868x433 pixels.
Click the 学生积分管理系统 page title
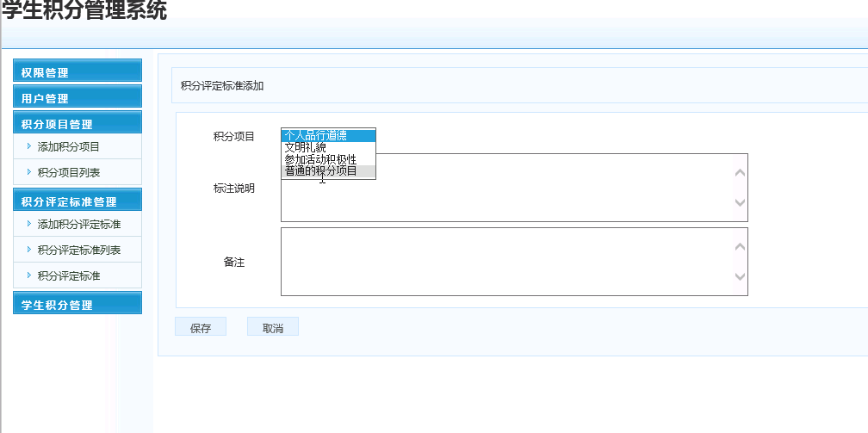pos(84,10)
